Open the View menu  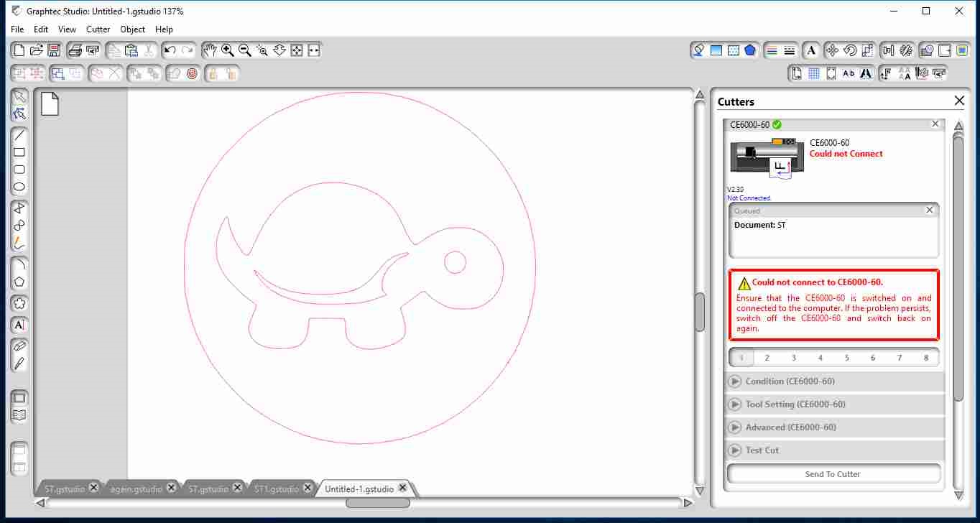[x=67, y=29]
